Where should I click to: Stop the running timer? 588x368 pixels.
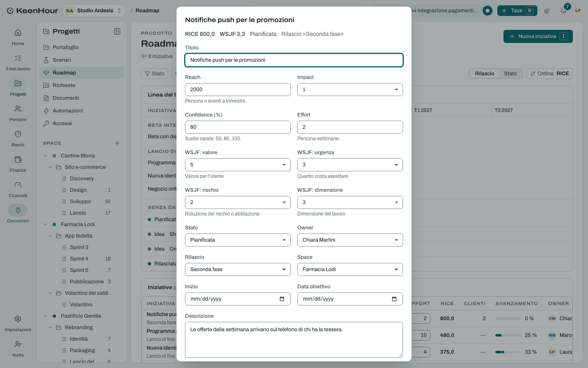tap(488, 11)
